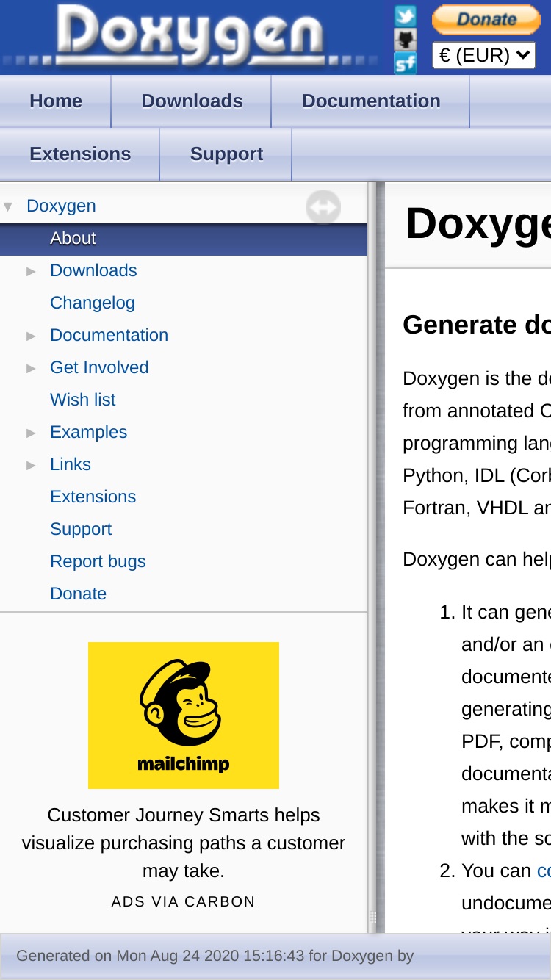Image resolution: width=551 pixels, height=980 pixels.
Task: Open the EUR currency dropdown
Action: [484, 55]
